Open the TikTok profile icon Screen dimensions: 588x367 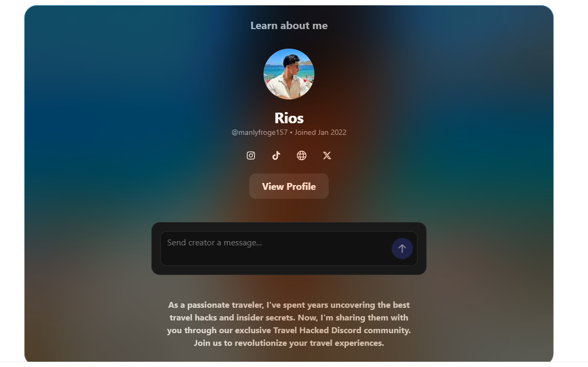(x=276, y=155)
